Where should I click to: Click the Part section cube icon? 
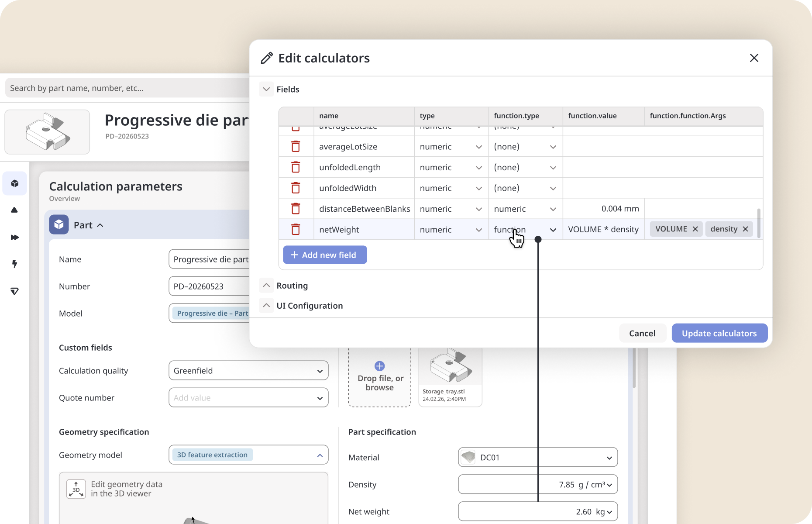(59, 225)
